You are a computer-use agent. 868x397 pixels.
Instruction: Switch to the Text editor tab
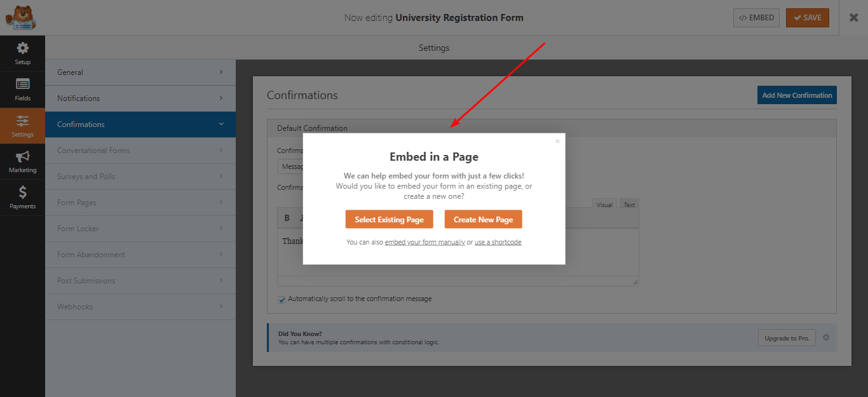(629, 205)
